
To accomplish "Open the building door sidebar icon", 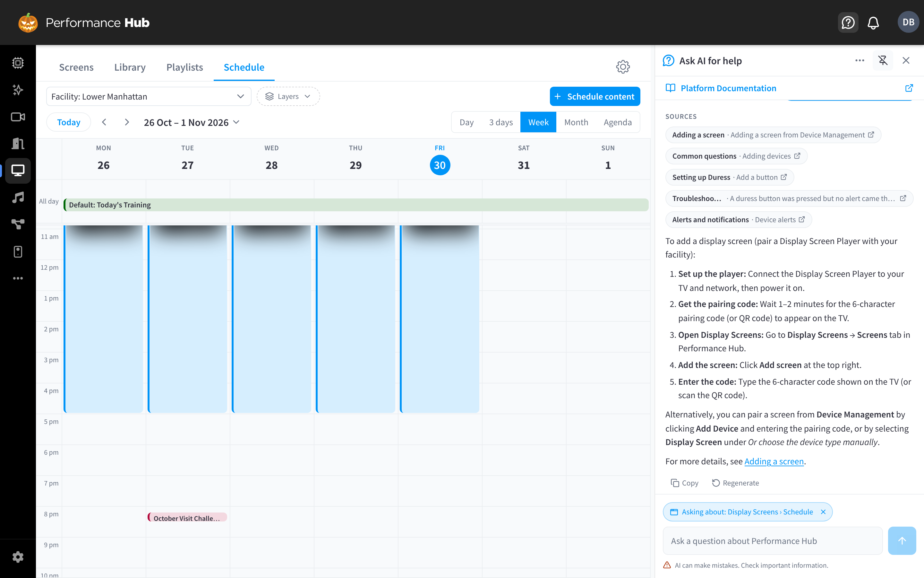I will 18,144.
